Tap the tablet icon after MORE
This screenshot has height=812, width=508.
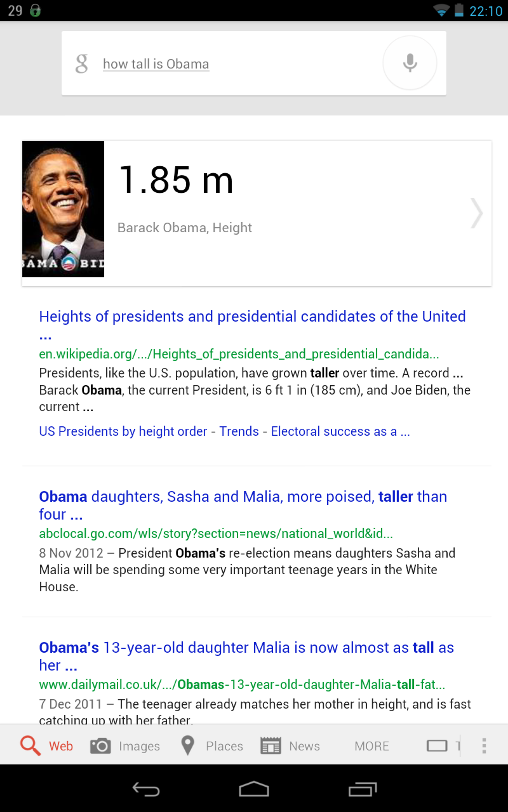tap(437, 746)
